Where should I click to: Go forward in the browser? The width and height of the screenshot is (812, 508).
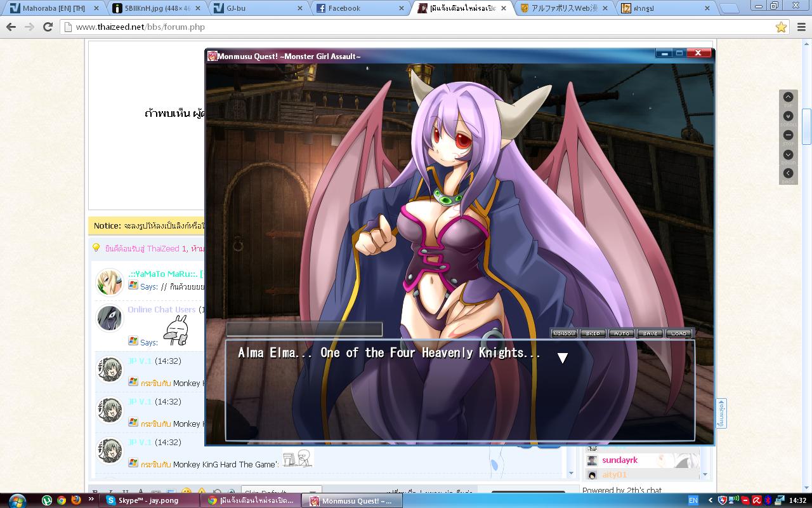pyautogui.click(x=29, y=27)
